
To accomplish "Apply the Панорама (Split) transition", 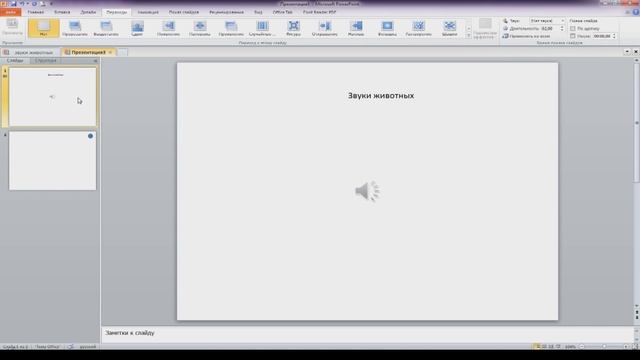I will (x=200, y=28).
